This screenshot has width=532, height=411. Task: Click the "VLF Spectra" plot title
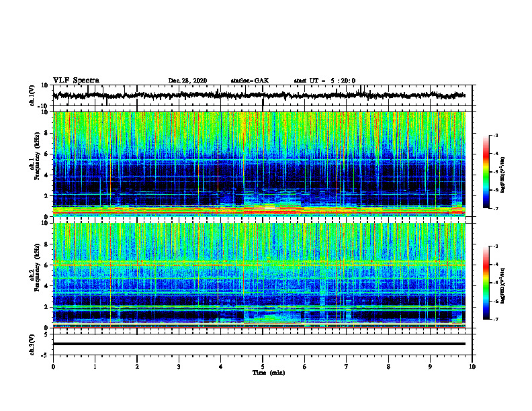[76, 81]
